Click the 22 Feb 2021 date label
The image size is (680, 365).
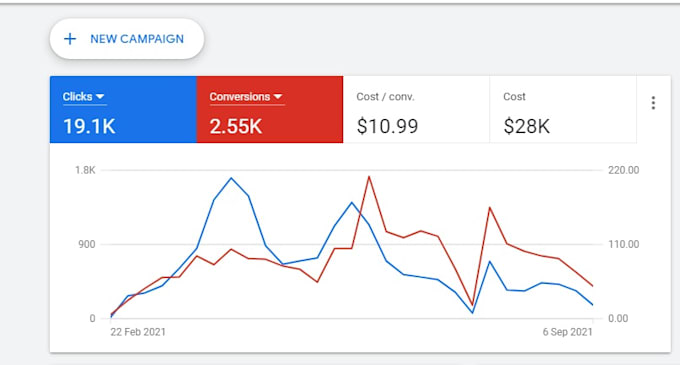[138, 332]
